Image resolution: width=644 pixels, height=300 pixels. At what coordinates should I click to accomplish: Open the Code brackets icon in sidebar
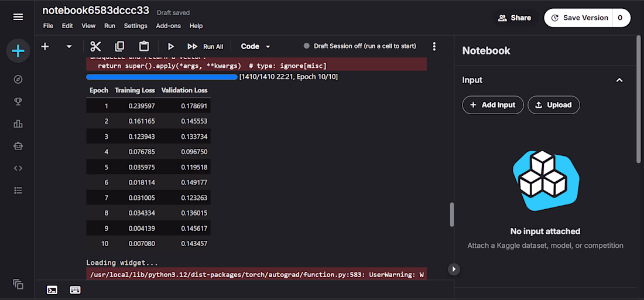tap(18, 168)
